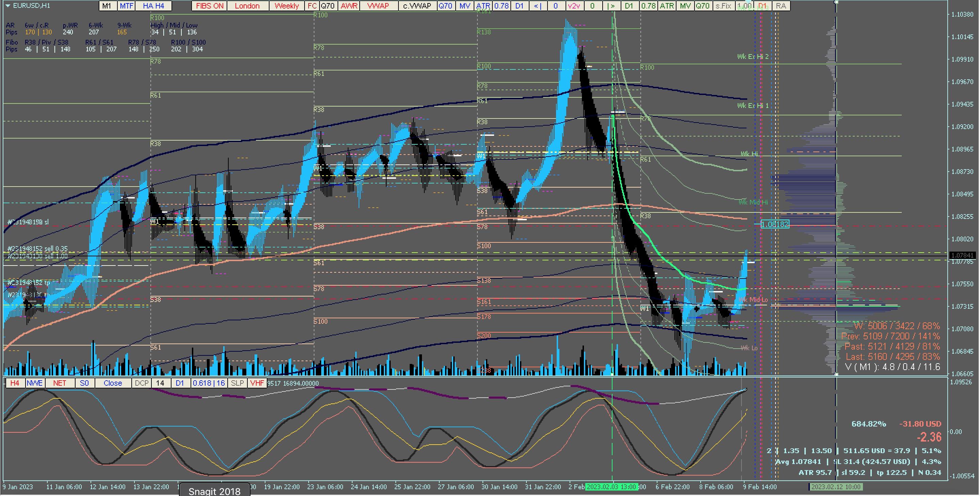Click the '< |' step-back arrow button

pos(538,6)
